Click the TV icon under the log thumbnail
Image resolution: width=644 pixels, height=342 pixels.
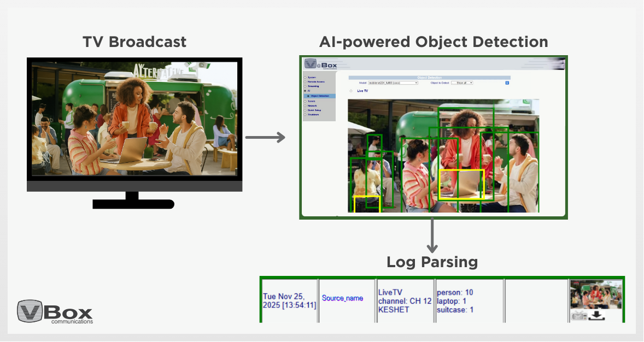[579, 316]
